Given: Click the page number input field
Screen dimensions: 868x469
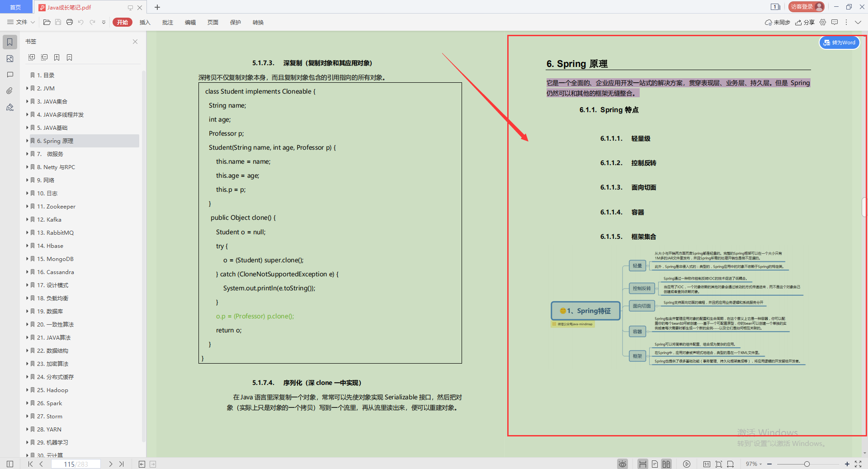Looking at the screenshot, I should [75, 464].
